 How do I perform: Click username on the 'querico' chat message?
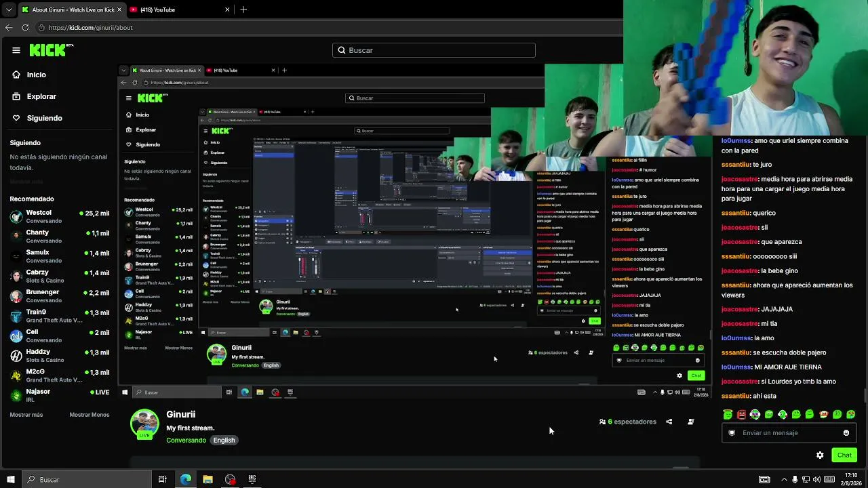click(x=736, y=213)
